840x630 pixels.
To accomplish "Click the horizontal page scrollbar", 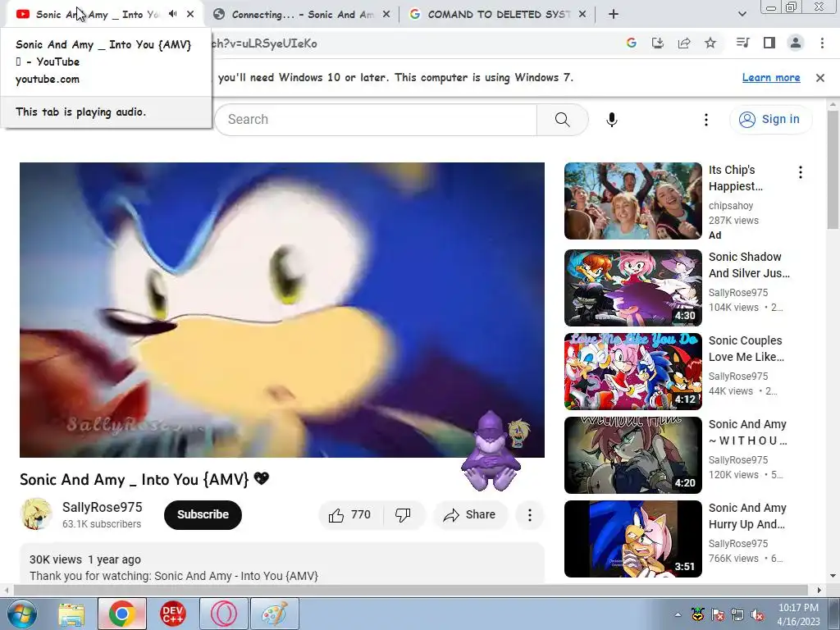I will tap(410, 590).
